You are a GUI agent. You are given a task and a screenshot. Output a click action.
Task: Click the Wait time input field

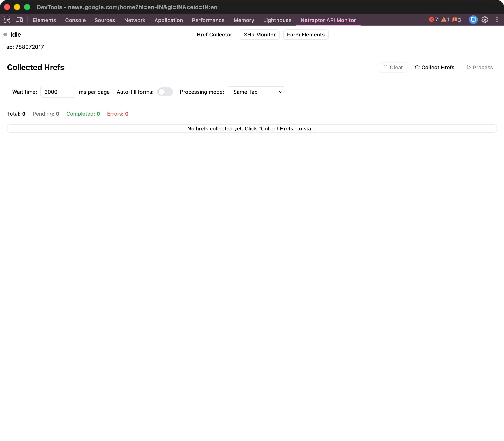[58, 92]
